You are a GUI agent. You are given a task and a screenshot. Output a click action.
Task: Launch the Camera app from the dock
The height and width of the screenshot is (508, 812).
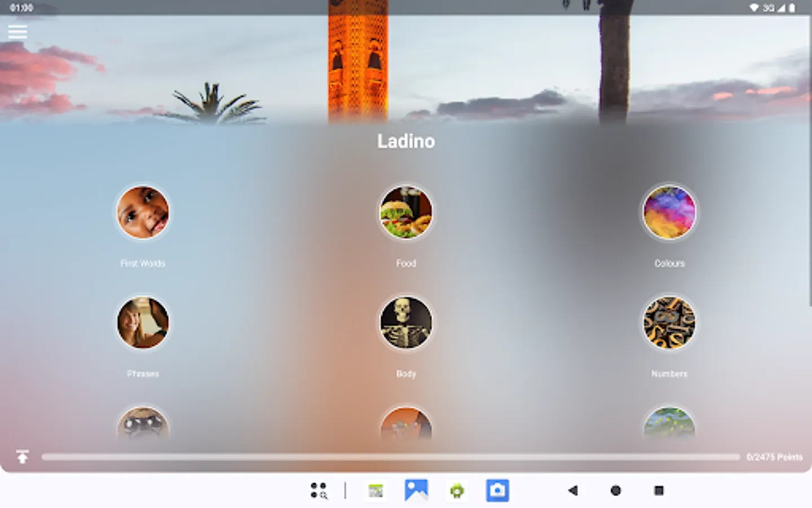[x=497, y=491]
